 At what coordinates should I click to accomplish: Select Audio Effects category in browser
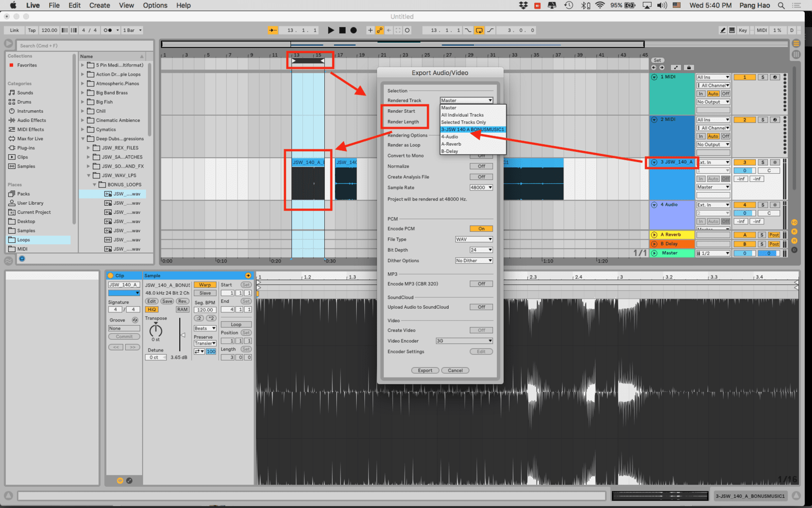click(31, 120)
